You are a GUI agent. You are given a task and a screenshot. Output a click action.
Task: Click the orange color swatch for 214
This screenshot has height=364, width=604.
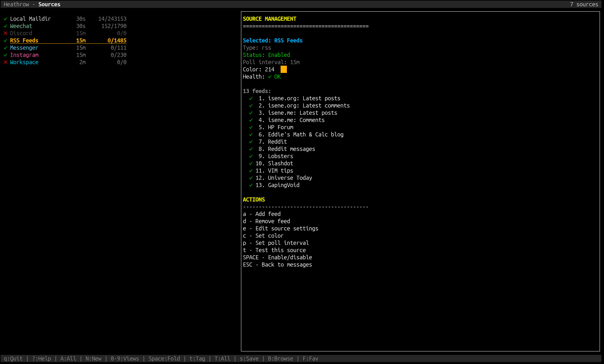click(283, 69)
